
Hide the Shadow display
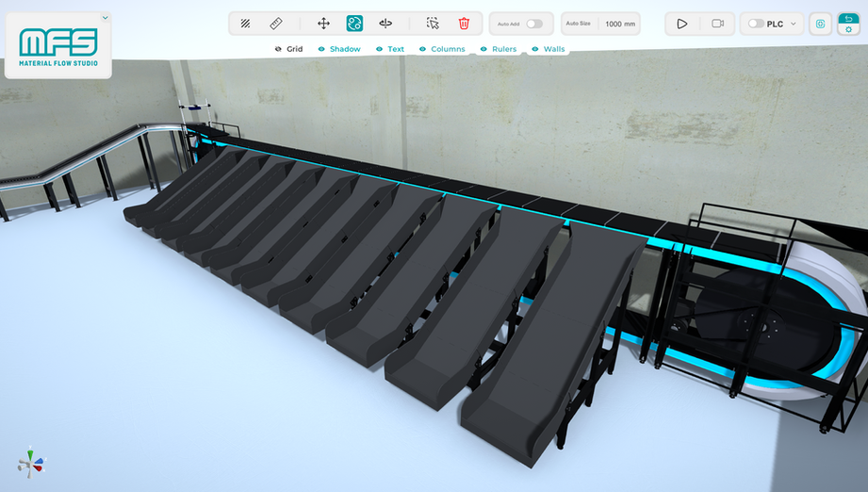click(339, 49)
